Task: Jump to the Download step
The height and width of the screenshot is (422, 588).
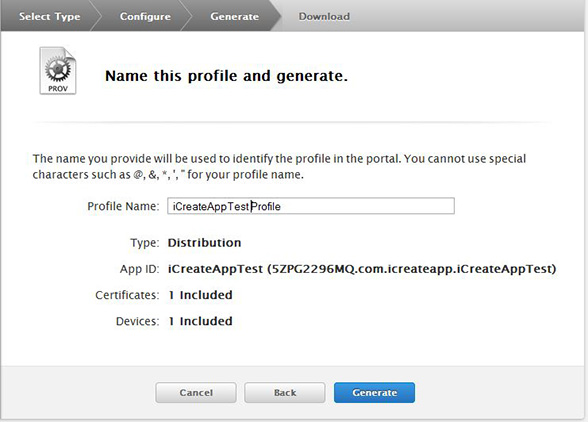Action: tap(324, 17)
